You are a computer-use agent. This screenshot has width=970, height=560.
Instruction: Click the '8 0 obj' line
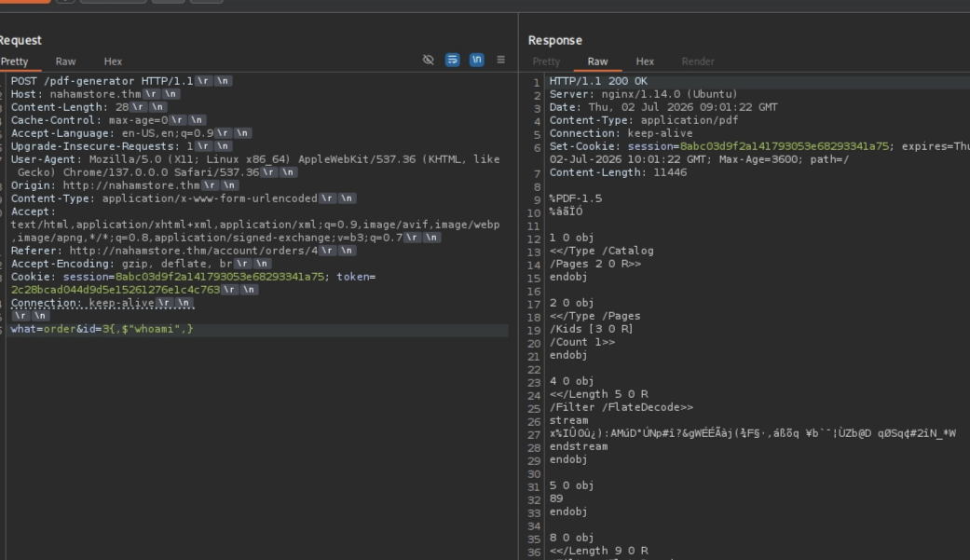[x=571, y=538]
